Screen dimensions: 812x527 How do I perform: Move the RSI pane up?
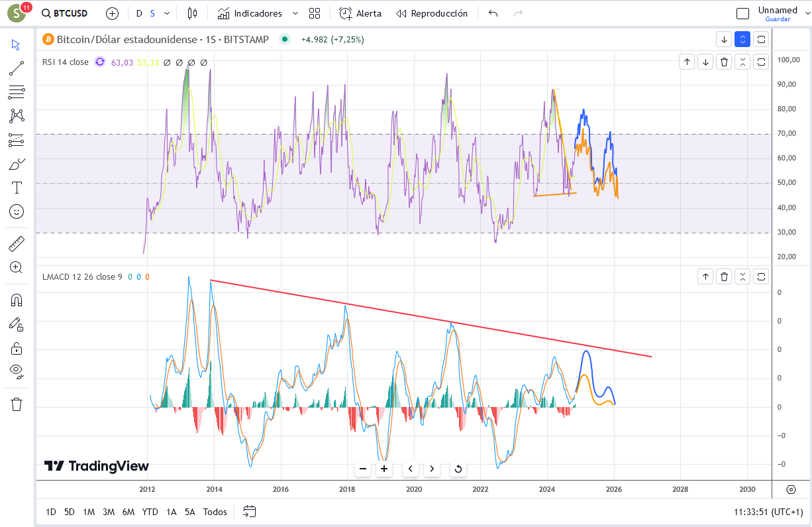[687, 62]
